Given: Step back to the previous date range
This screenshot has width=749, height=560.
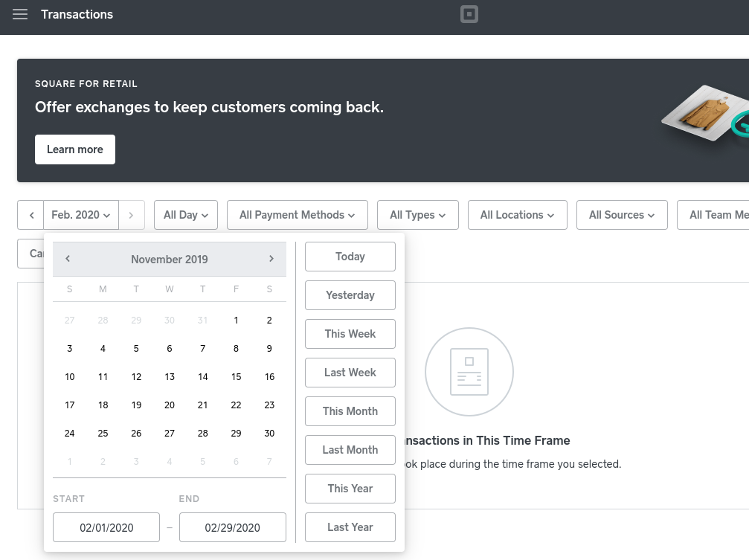Looking at the screenshot, I should 31,215.
